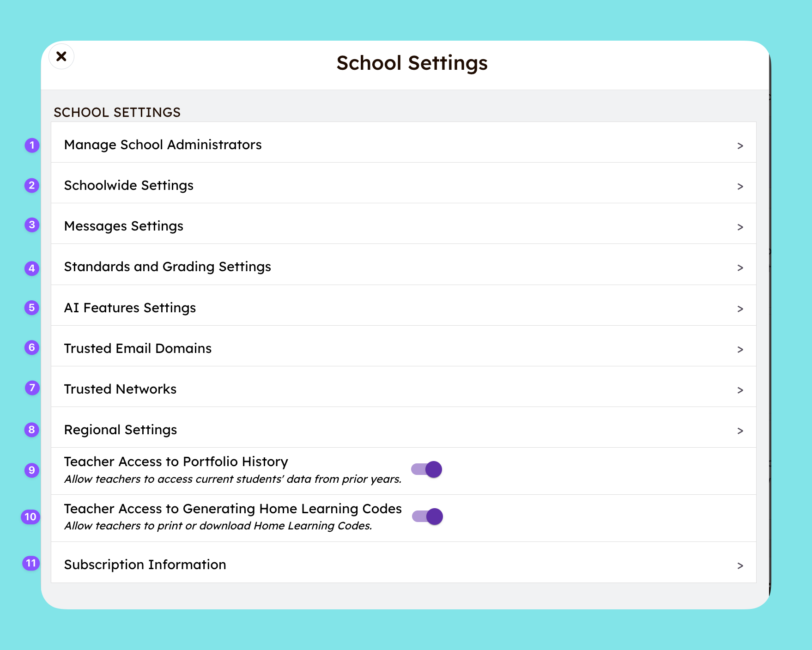Turn off Teacher Access to Generating Home Learning Codes
Image resolution: width=812 pixels, height=650 pixels.
point(427,516)
